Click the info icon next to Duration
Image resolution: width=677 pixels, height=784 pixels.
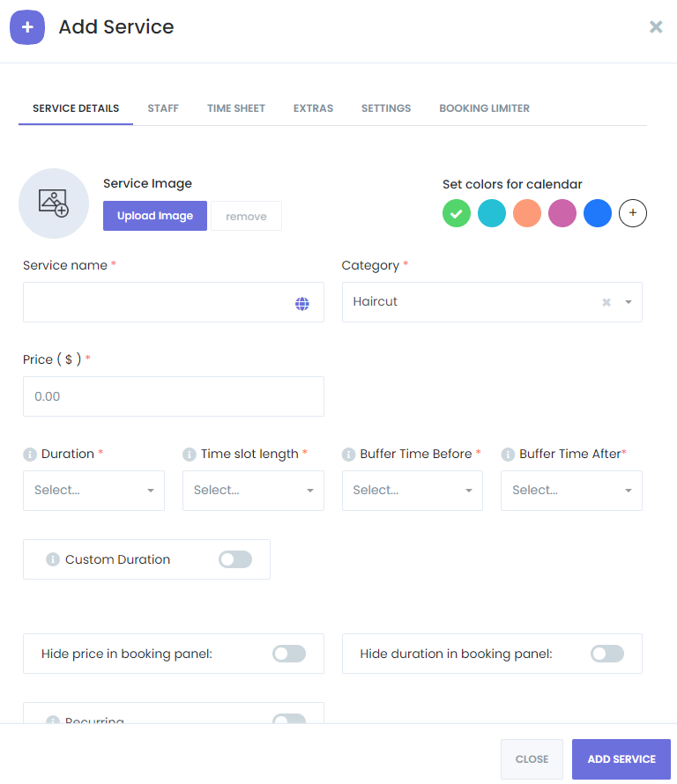tap(29, 455)
